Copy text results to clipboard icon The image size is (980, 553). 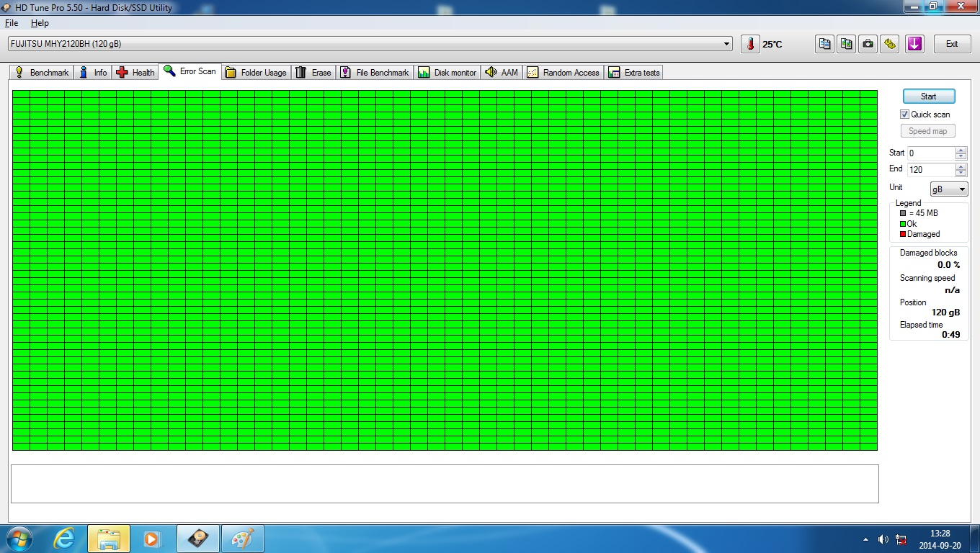(825, 44)
